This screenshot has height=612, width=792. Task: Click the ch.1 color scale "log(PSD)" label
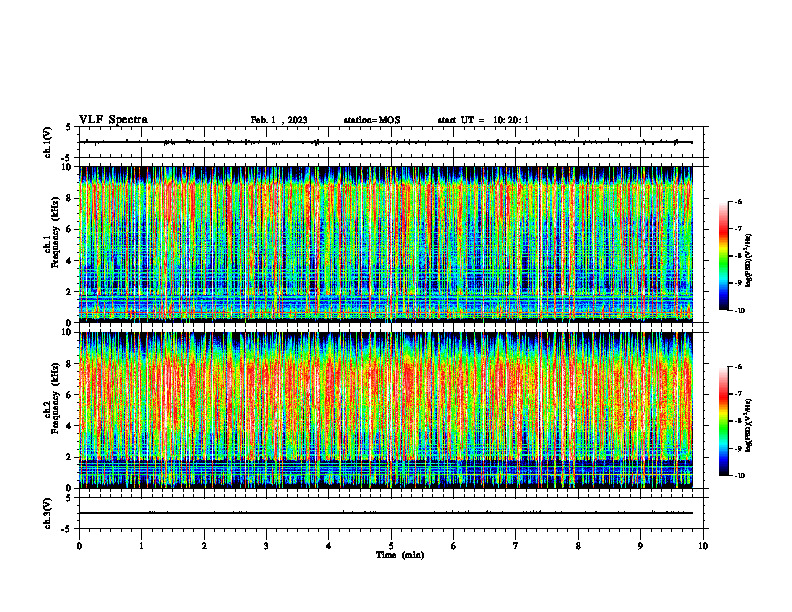pyautogui.click(x=749, y=260)
